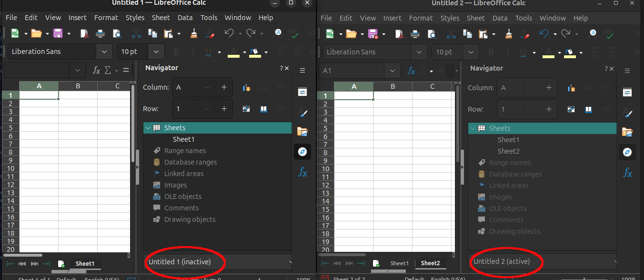Apply yellow background color in Untitled 2 toolbar
The height and width of the screenshot is (280, 644).
(x=569, y=52)
